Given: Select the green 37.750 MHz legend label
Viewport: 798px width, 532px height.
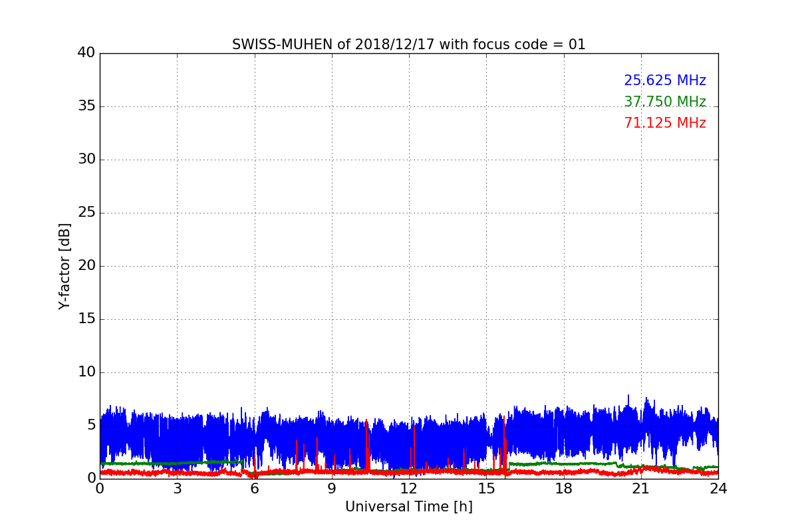Looking at the screenshot, I should coord(665,102).
